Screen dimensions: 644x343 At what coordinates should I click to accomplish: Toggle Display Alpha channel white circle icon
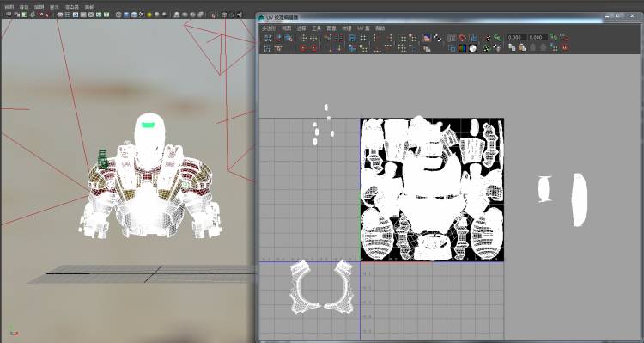[473, 48]
